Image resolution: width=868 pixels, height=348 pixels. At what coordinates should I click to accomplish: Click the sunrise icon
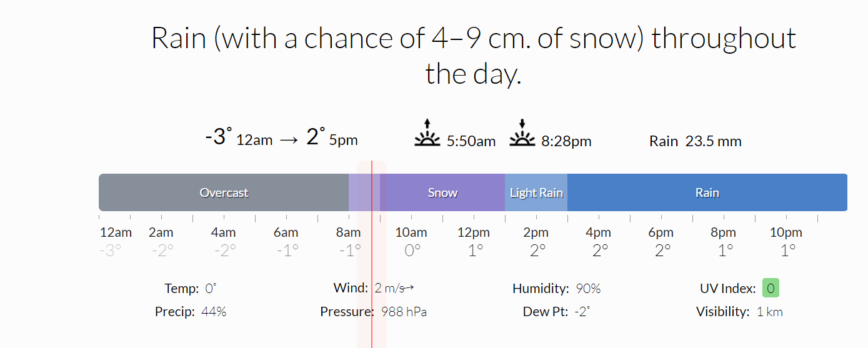(x=427, y=133)
